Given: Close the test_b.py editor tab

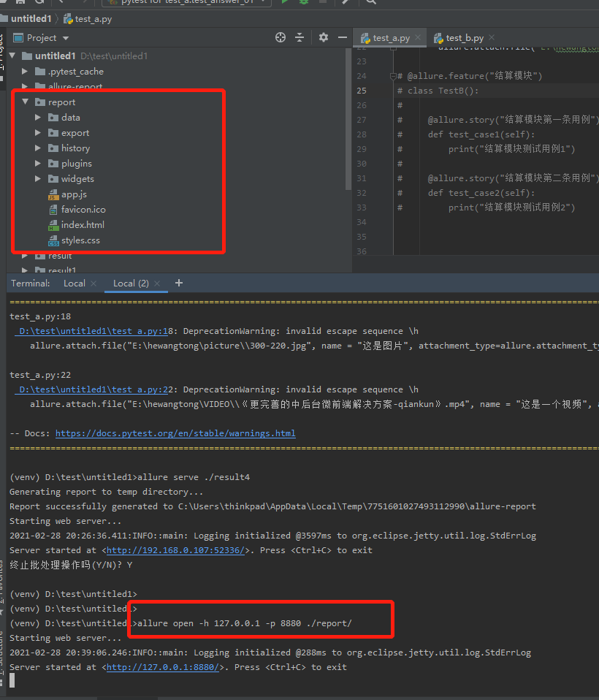Looking at the screenshot, I should click(492, 37).
